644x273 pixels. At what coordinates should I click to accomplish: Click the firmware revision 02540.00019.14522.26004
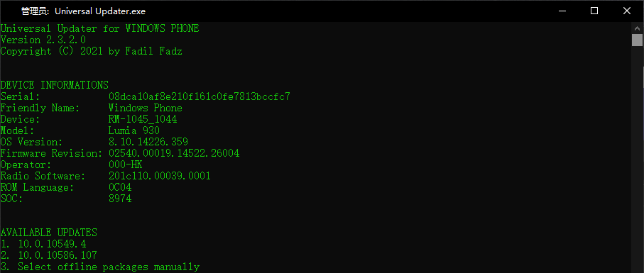[174, 153]
